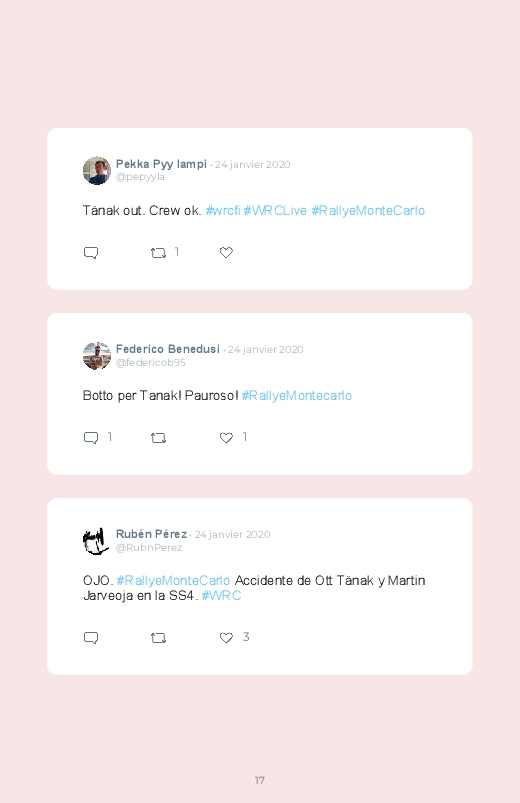
Task: Open #RallyeMonteCarlo hashtag in Rubén's tweet
Action: [x=173, y=580]
